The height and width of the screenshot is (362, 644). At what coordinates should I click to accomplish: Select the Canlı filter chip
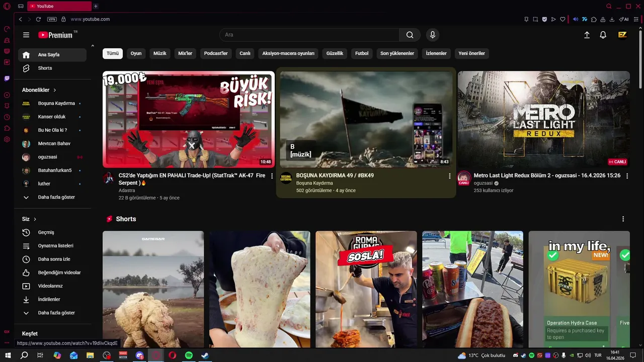pyautogui.click(x=245, y=53)
